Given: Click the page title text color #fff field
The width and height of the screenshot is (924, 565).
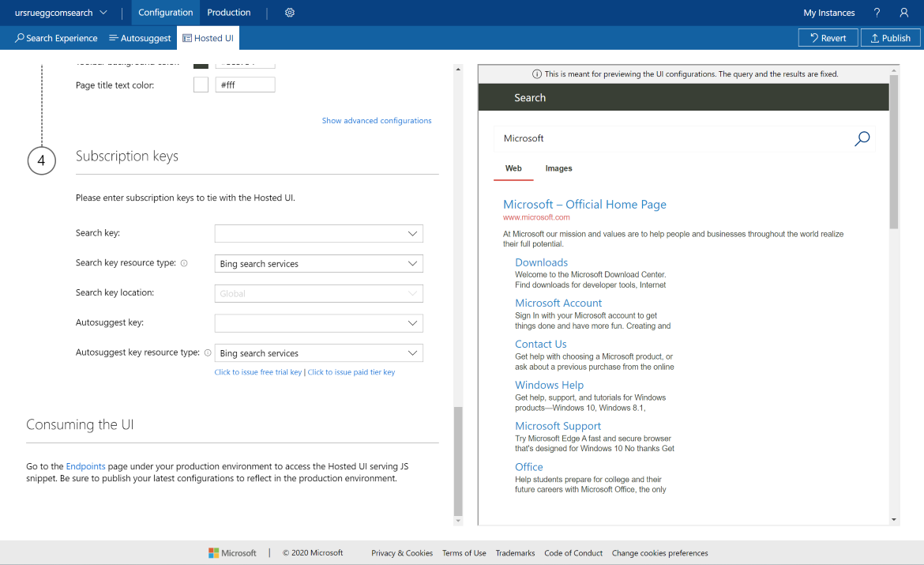Looking at the screenshot, I should tap(245, 85).
